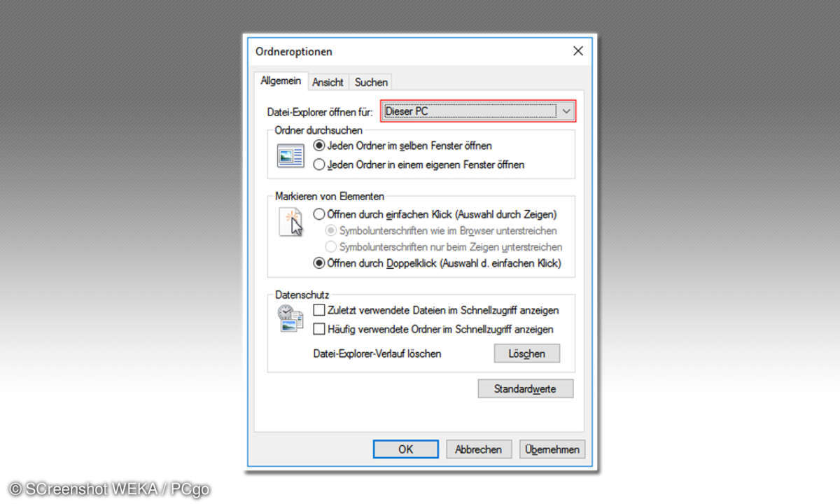Viewport: 840px width, 504px height.
Task: Close the Ordneroptionen dialog with X
Action: click(577, 51)
